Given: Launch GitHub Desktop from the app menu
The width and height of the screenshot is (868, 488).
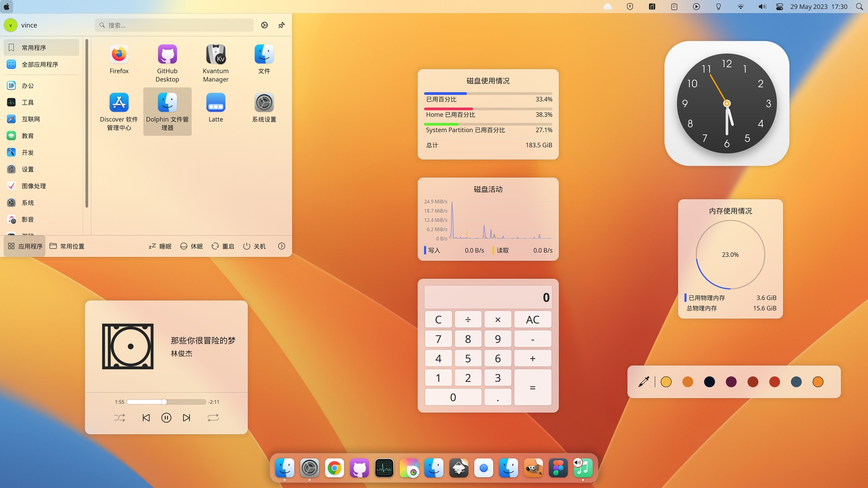Looking at the screenshot, I should (167, 63).
